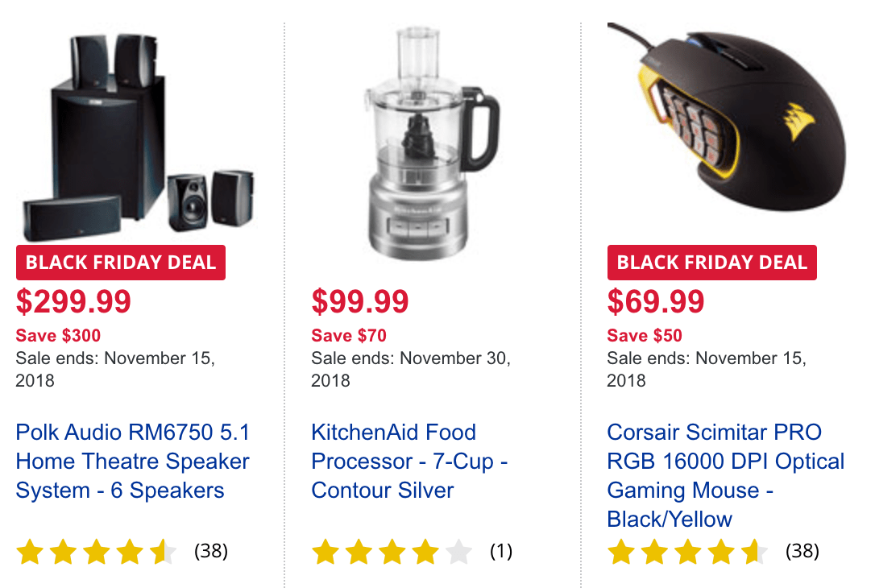Click the Black Friday Deal badge on Corsair
Viewport: 875px width, 588px height.
(x=712, y=263)
